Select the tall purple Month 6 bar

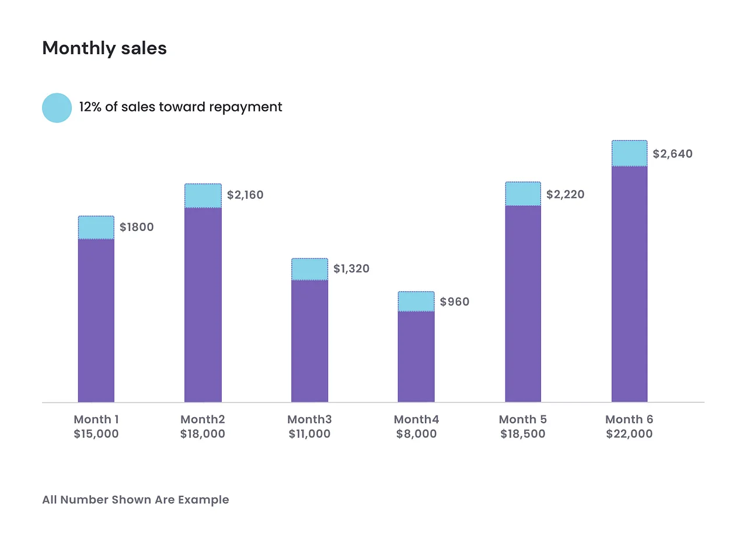point(630,284)
